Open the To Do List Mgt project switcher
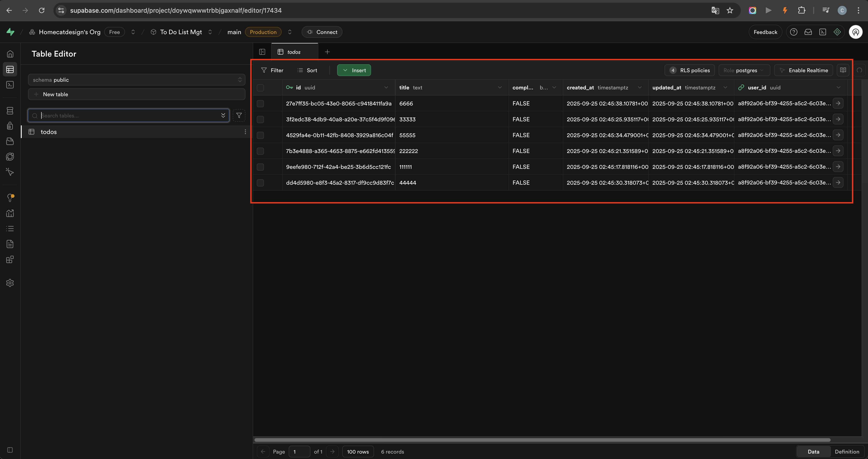868x459 pixels. coord(210,32)
